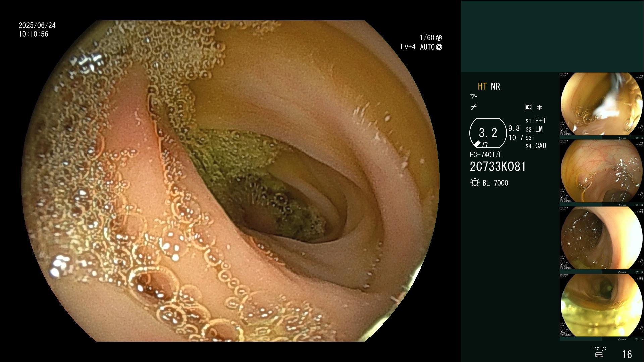Select the S4: CAD switch assignment

536,146
